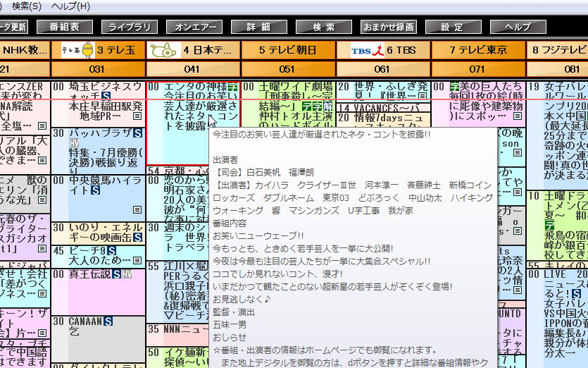Open details icon for 本庄早稲田駅発 地域PR
588x368 pixels.
click(x=137, y=116)
